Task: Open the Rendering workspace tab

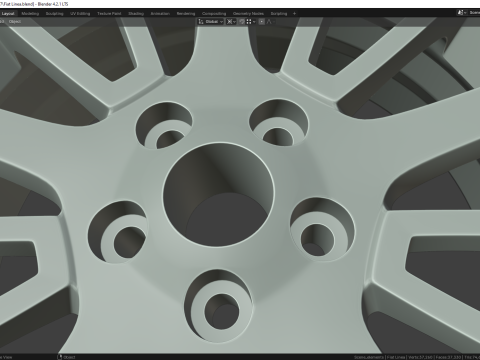Action: [x=186, y=14]
